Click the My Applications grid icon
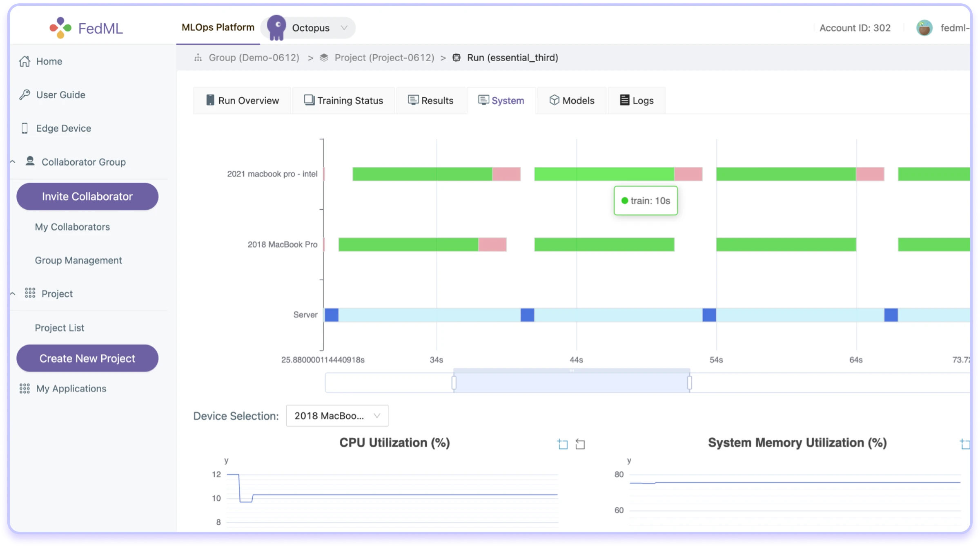 24,389
